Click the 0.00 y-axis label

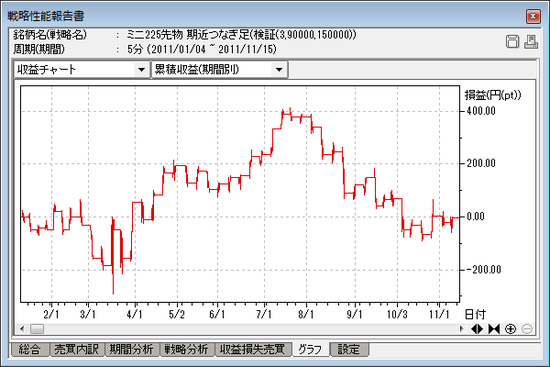[476, 216]
